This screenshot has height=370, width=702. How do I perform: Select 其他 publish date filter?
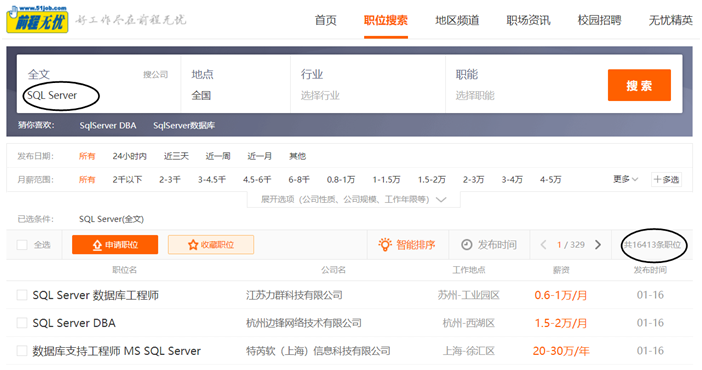tap(298, 156)
